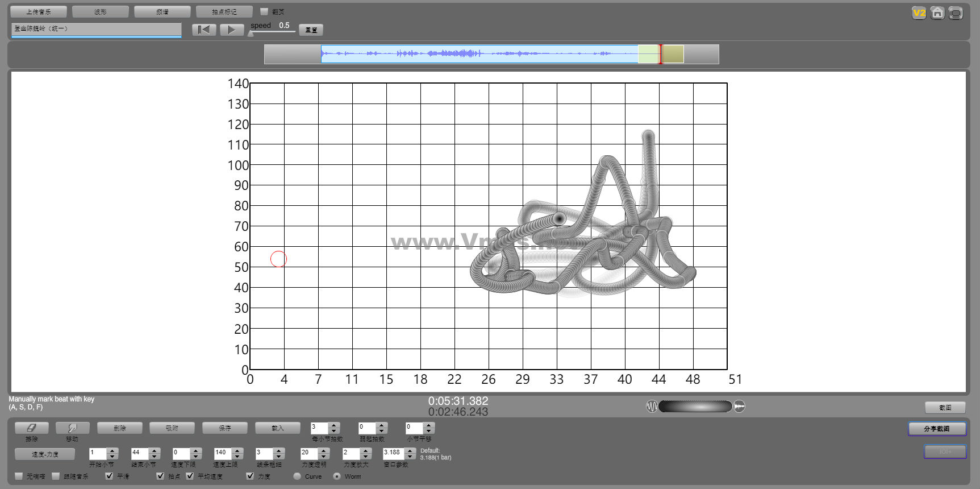Start playback with the play button

(x=231, y=30)
